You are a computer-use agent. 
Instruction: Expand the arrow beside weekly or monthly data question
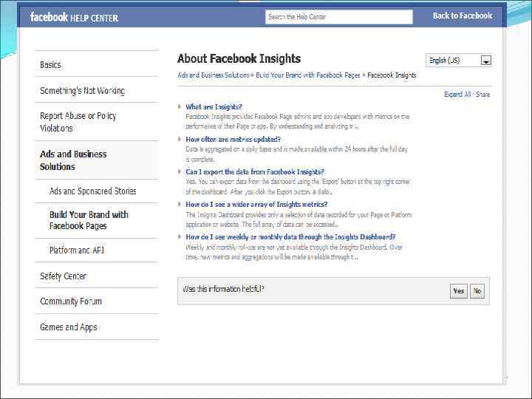[180, 237]
